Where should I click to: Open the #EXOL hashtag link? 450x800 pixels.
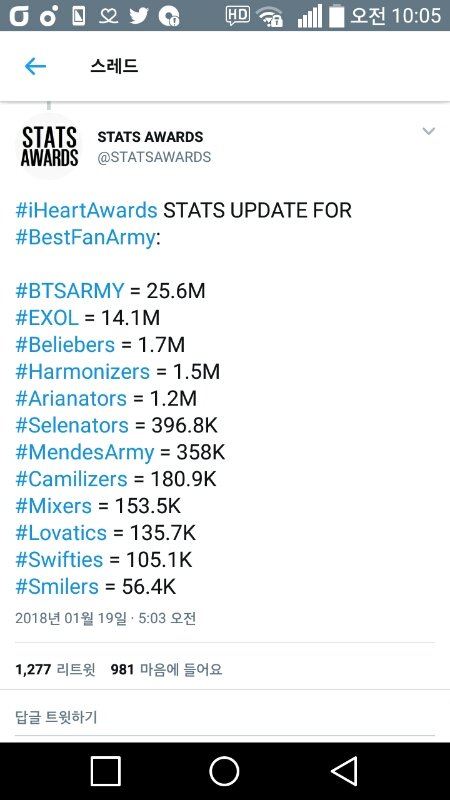(x=47, y=318)
